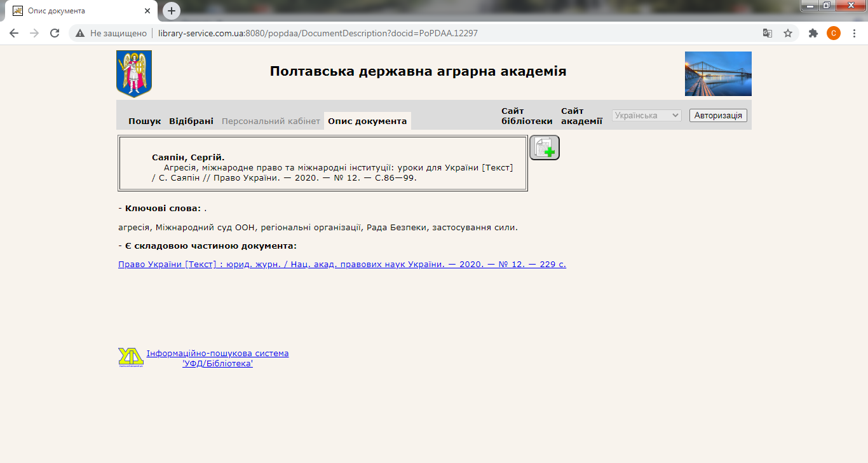Click the 'Ключові слова:' label
868x463 pixels.
(x=163, y=208)
